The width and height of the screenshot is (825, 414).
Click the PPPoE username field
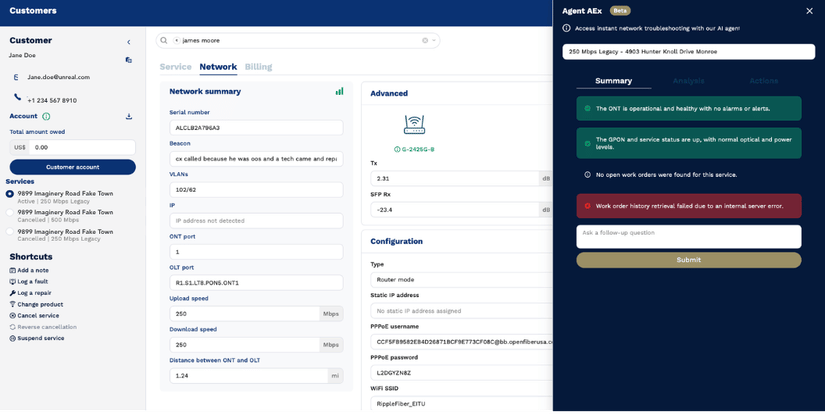click(461, 342)
